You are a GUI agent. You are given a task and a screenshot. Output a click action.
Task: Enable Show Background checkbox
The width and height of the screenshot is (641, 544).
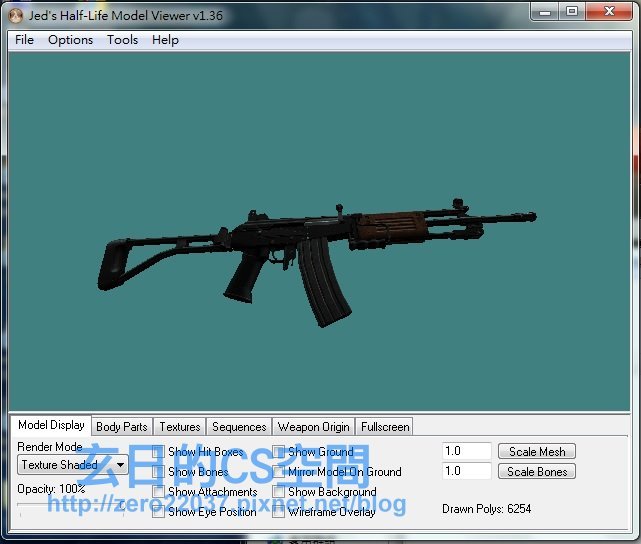[279, 492]
